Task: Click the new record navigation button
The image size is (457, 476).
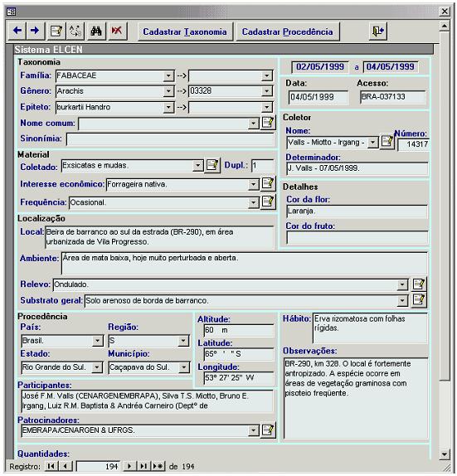Action: click(x=158, y=466)
